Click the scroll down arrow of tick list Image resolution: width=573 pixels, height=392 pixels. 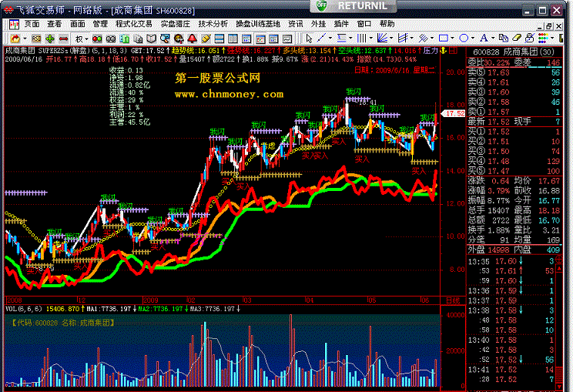(x=558, y=386)
